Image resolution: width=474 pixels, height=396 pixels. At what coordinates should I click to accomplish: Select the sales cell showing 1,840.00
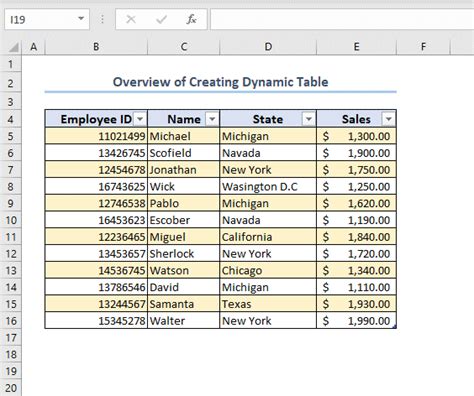(x=356, y=237)
